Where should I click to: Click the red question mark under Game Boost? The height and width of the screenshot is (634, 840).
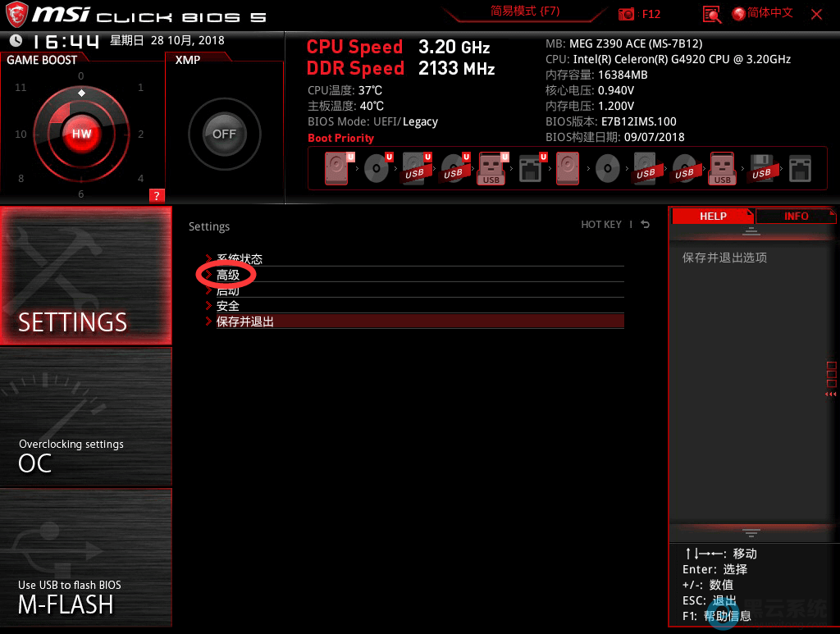coord(157,195)
